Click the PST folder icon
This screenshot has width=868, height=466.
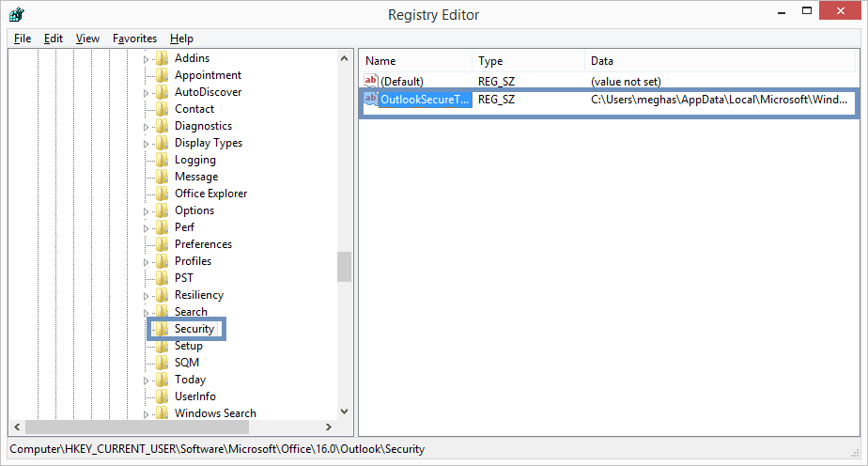coord(163,278)
